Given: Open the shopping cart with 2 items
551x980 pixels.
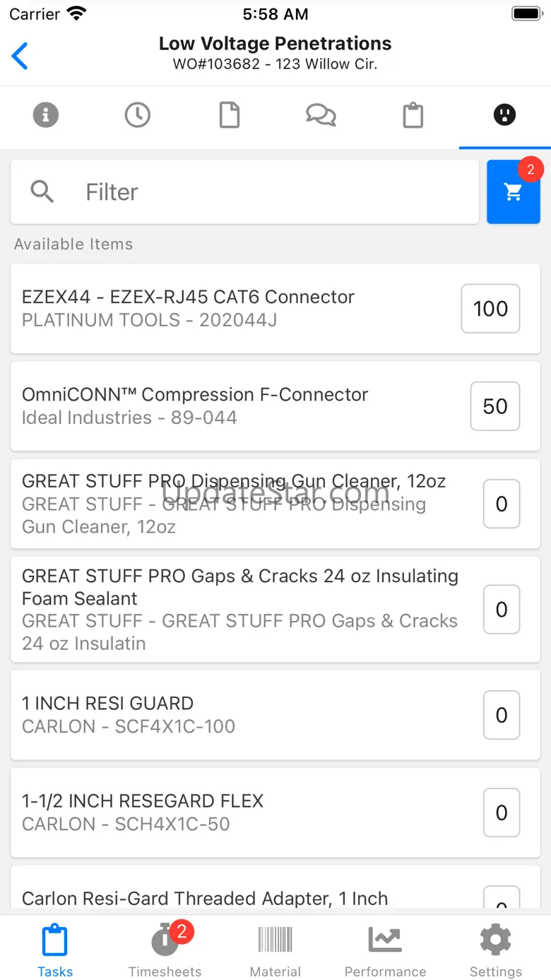Looking at the screenshot, I should tap(514, 192).
